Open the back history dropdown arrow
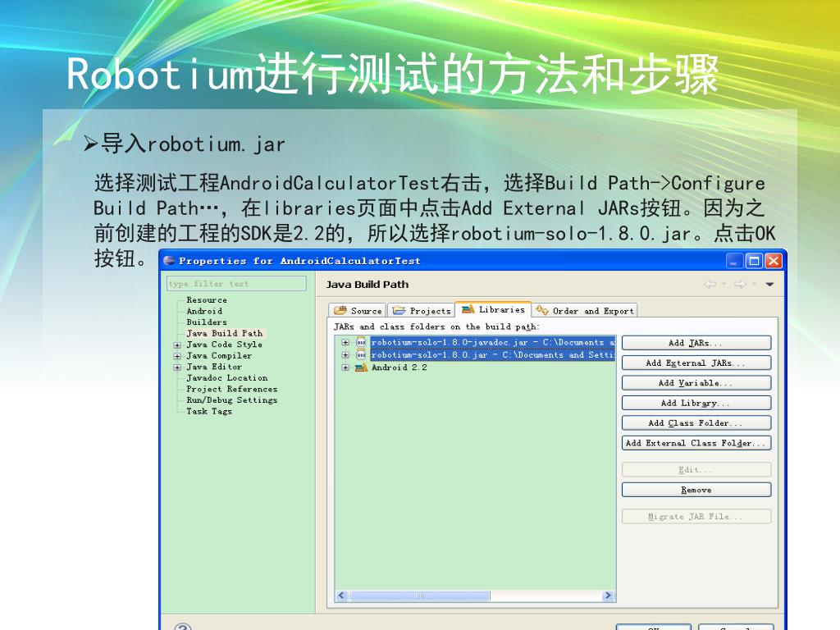This screenshot has height=630, width=840. click(x=724, y=285)
